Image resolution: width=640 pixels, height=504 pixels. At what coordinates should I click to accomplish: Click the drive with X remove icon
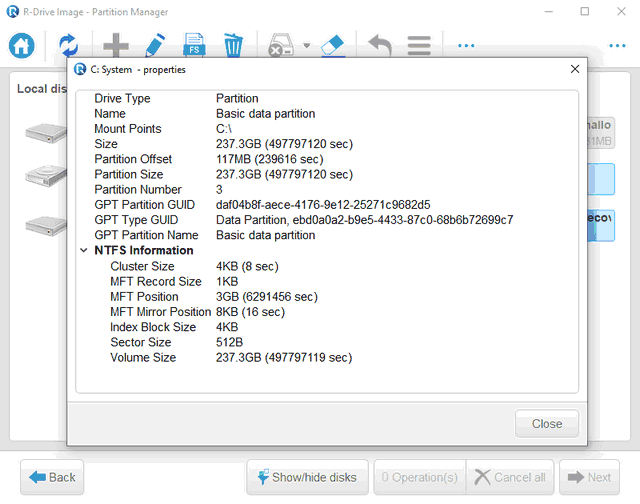point(281,46)
